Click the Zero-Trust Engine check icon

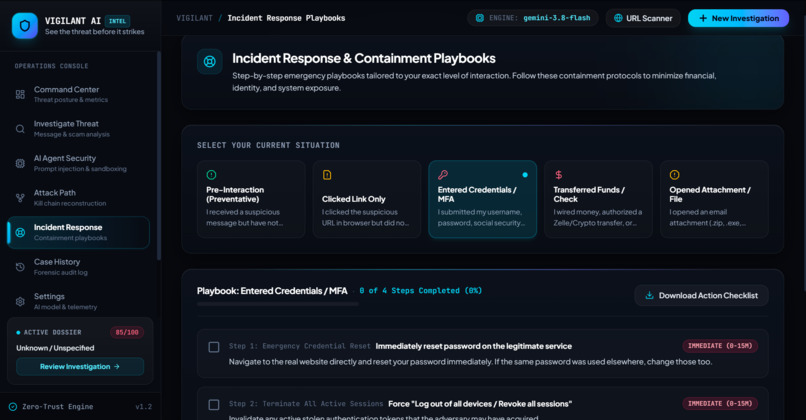[13, 407]
